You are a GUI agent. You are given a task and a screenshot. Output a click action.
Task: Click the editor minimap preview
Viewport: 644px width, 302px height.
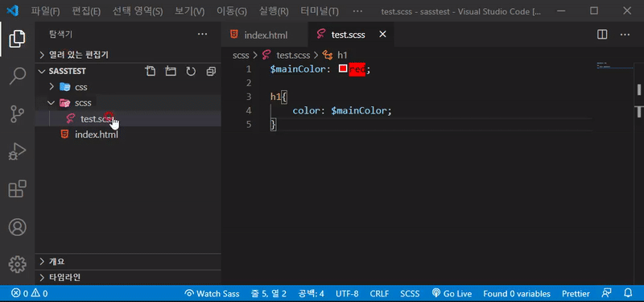click(614, 66)
